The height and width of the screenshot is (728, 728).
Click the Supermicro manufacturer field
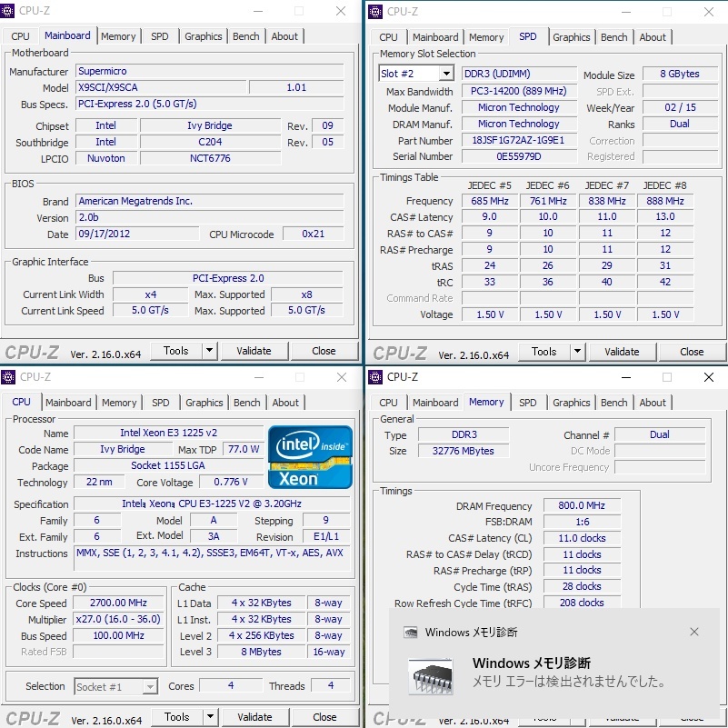tap(209, 71)
